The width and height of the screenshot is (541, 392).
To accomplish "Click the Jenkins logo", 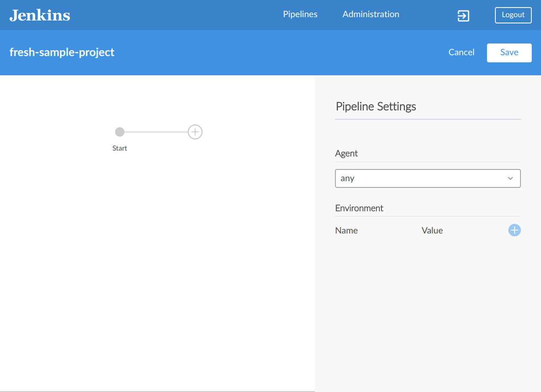I will coord(40,15).
